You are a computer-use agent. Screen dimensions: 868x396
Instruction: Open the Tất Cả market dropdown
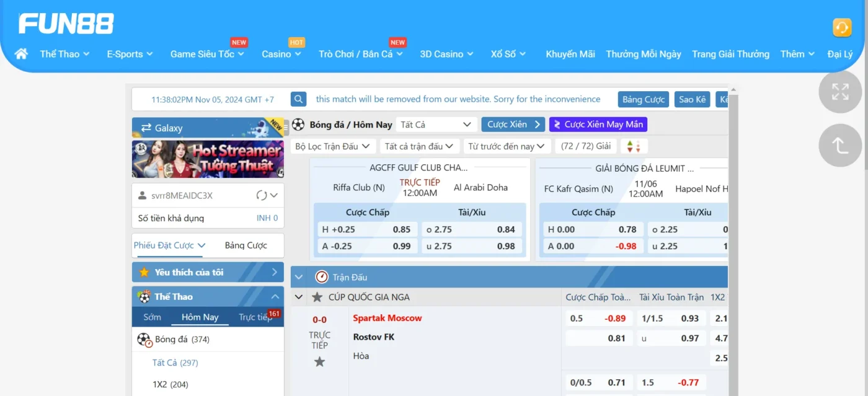(x=436, y=125)
